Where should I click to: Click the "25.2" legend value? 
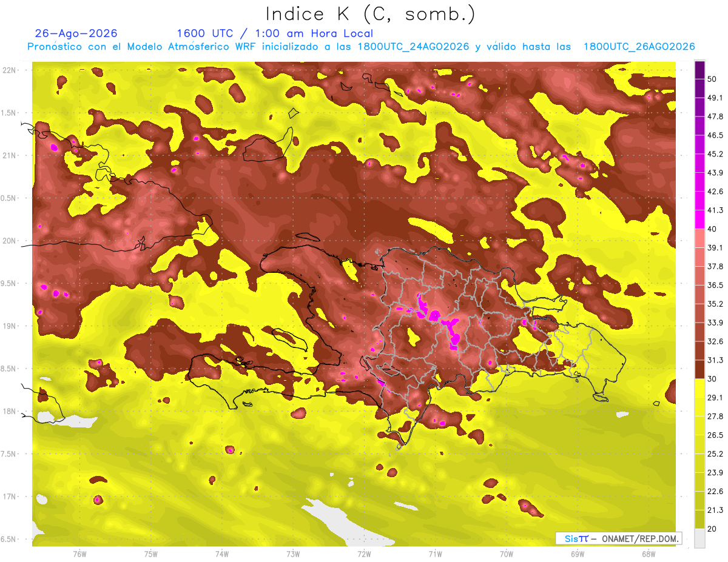[715, 453]
